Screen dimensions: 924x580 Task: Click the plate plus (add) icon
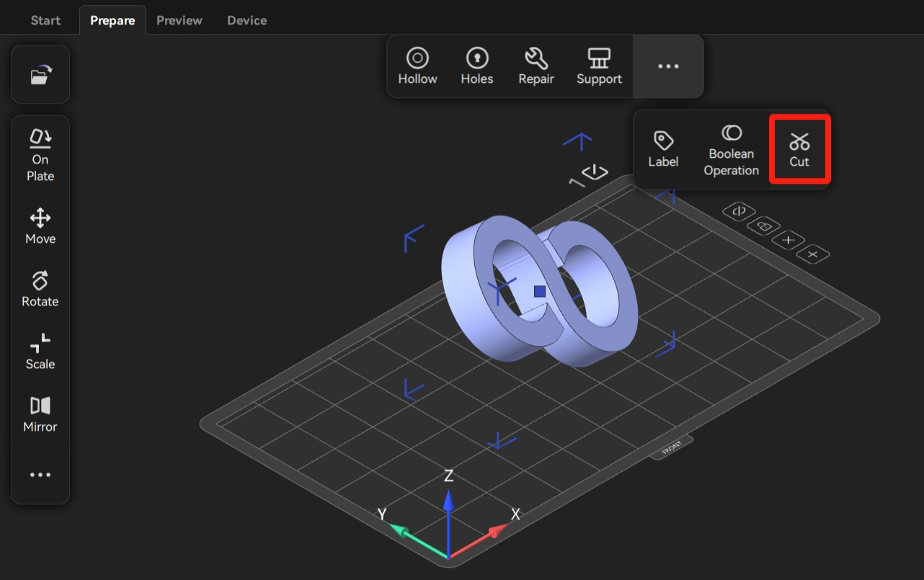pos(790,240)
